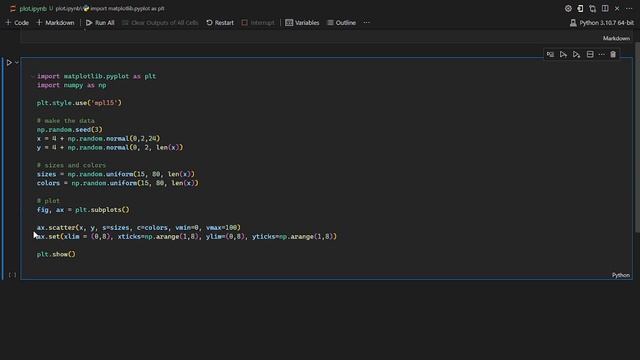Click the 'y = 4 + np.random.normal' line
The height and width of the screenshot is (360, 640).
[110, 147]
